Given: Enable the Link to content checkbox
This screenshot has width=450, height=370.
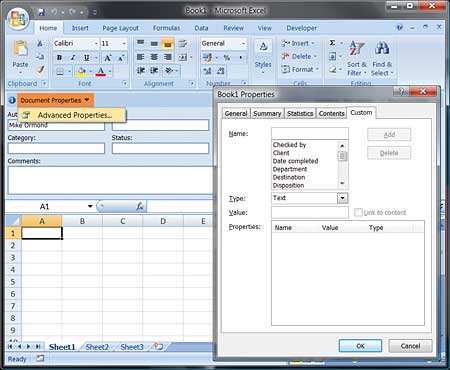Looking at the screenshot, I should pyautogui.click(x=358, y=212).
